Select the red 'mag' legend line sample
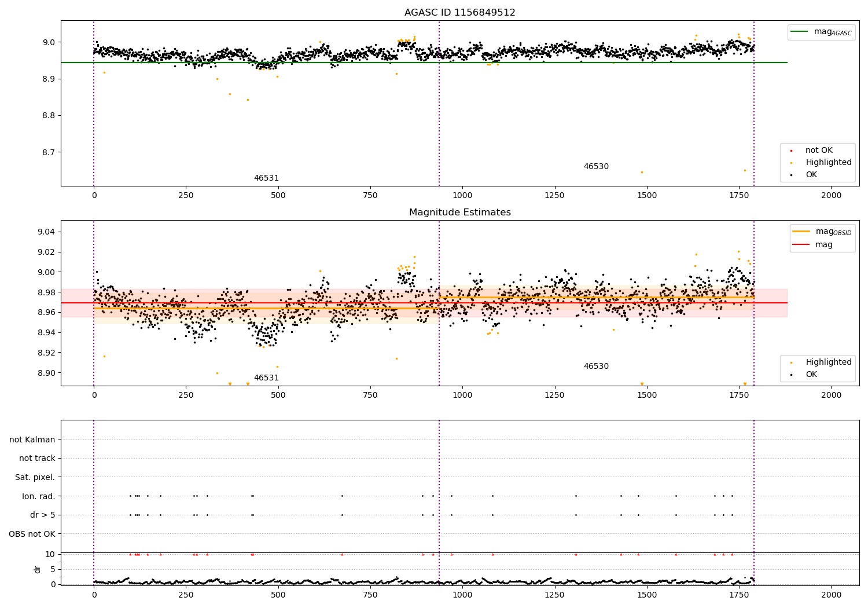 point(801,245)
